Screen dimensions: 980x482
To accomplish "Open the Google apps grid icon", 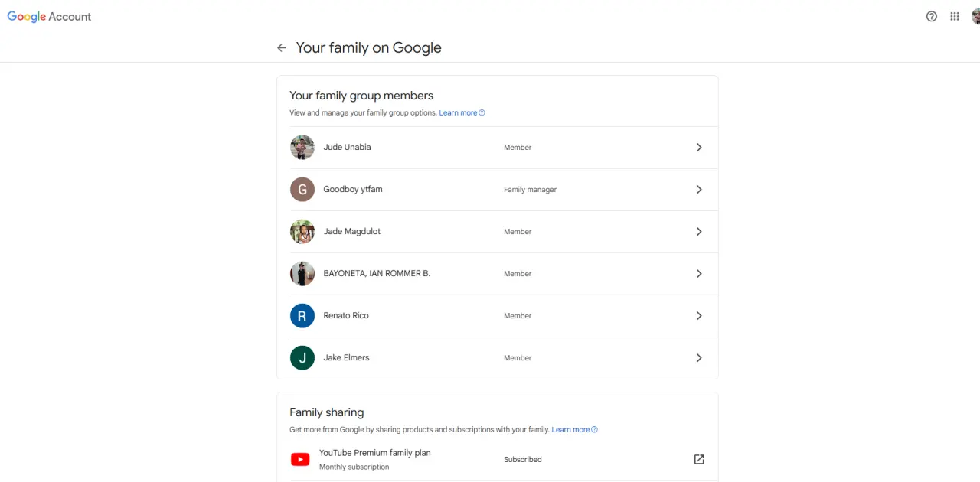I will click(x=955, y=16).
